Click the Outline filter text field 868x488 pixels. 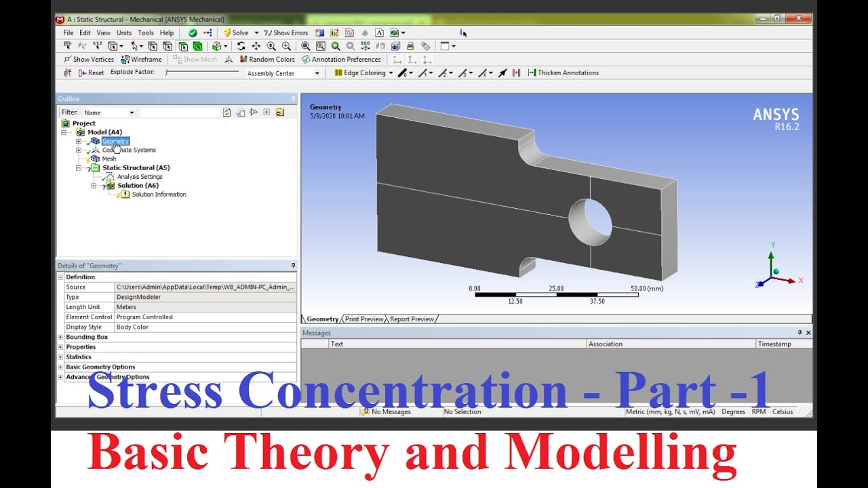[x=180, y=113]
